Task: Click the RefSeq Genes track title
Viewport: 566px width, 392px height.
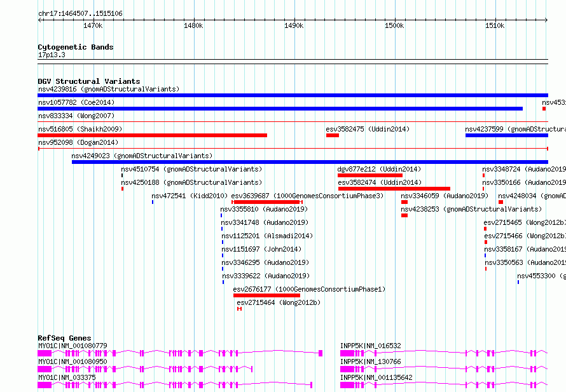Action: 64,338
